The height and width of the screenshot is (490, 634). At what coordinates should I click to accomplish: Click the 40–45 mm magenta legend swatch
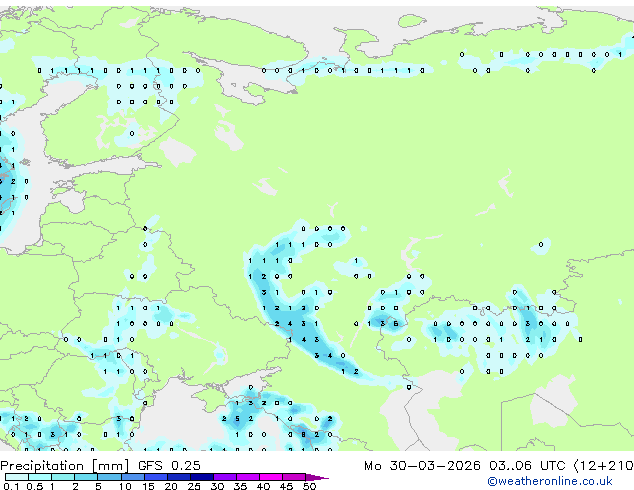[271, 477]
